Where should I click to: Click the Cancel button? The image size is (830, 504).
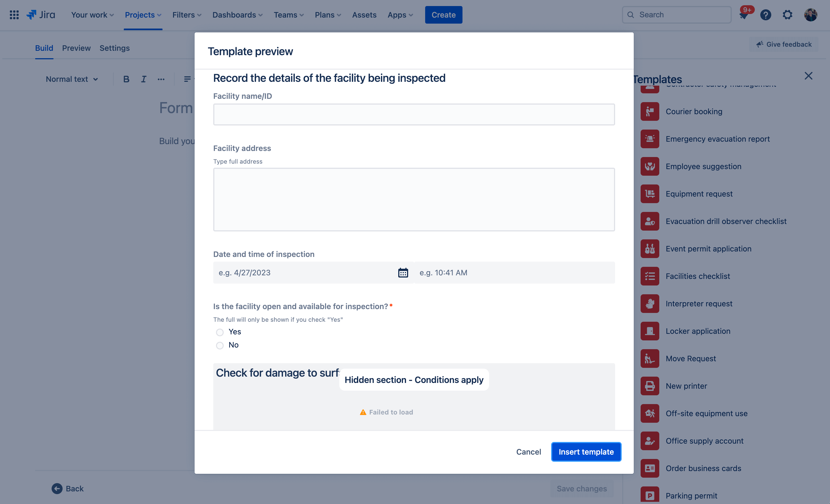(528, 451)
